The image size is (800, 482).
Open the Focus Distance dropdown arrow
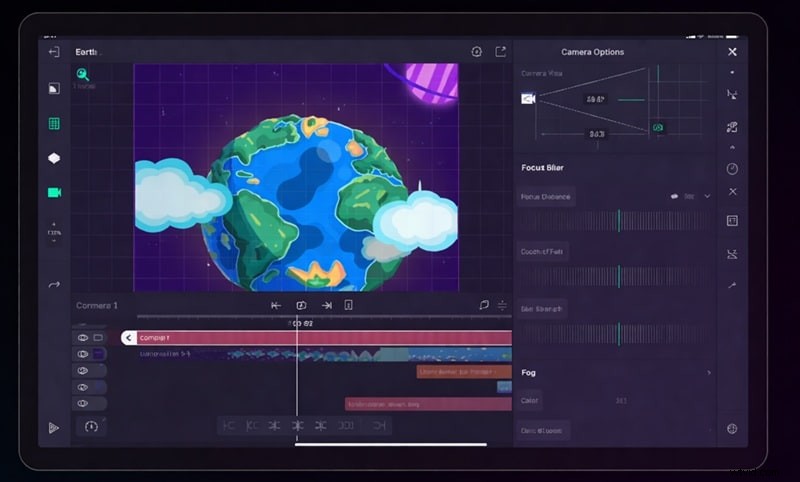click(x=707, y=196)
